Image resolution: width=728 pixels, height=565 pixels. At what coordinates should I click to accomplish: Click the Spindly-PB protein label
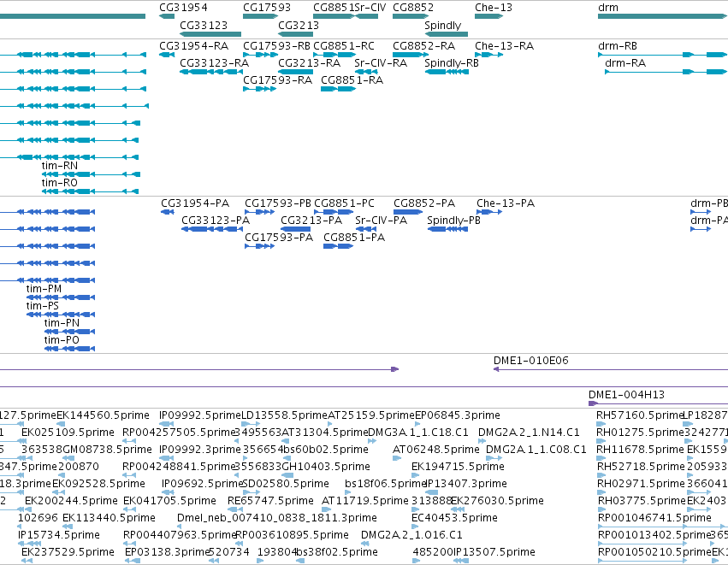(453, 221)
